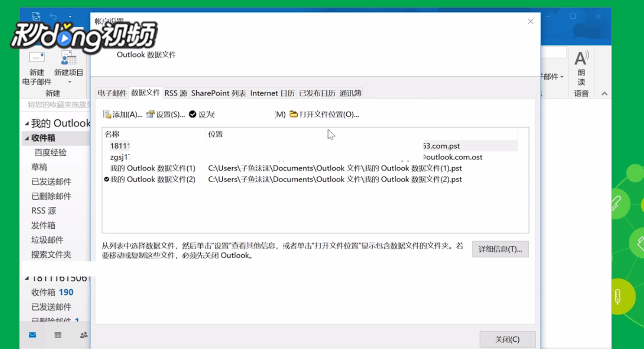Collapse the 收件箱 folder triangle under 我的 Outlook
Screen dimensions: 644x349
click(26, 138)
